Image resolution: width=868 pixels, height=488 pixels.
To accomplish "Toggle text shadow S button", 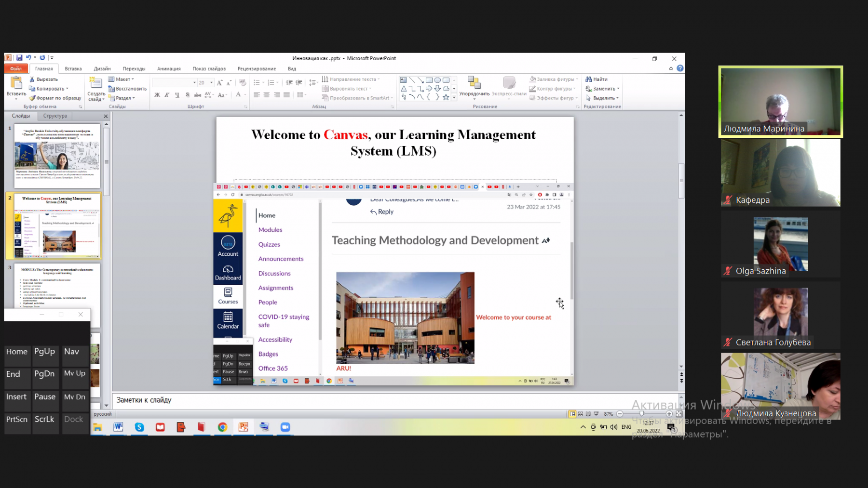I will (x=187, y=95).
